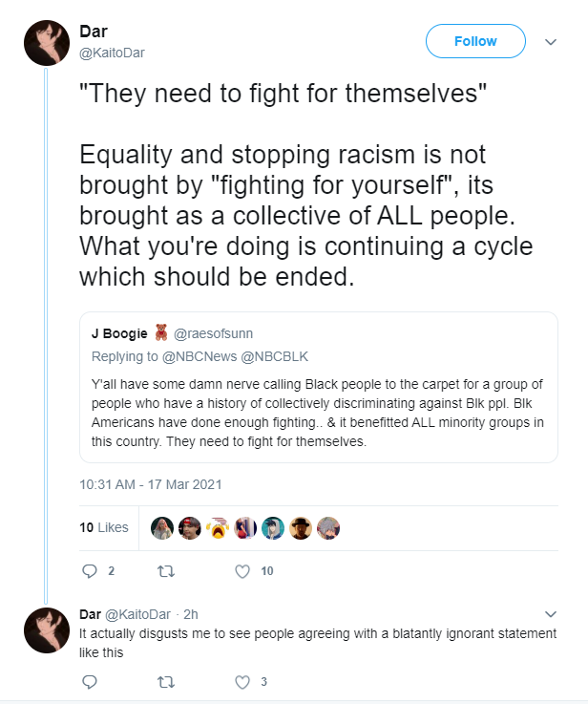Select the liker avatar wearing a hat
This screenshot has width=588, height=704.
tap(301, 528)
